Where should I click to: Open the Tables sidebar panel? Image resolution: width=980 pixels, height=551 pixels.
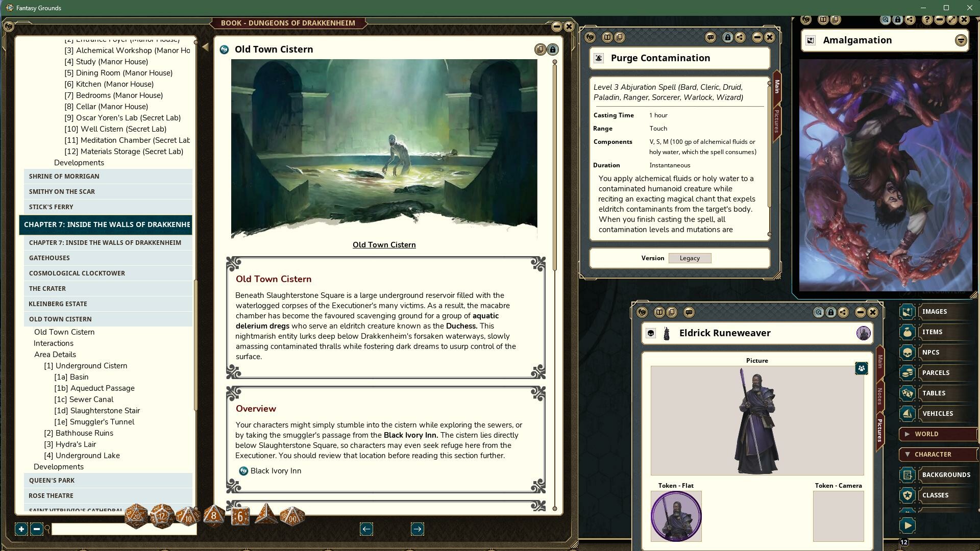coord(908,393)
